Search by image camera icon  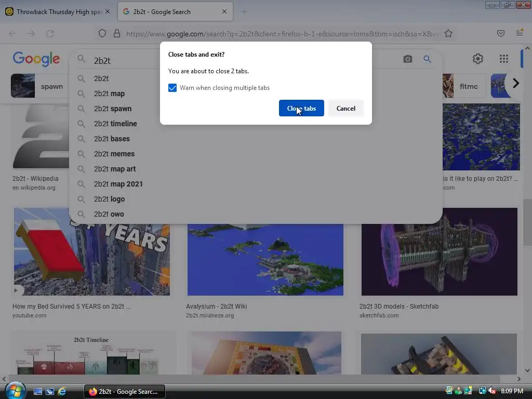point(408,59)
